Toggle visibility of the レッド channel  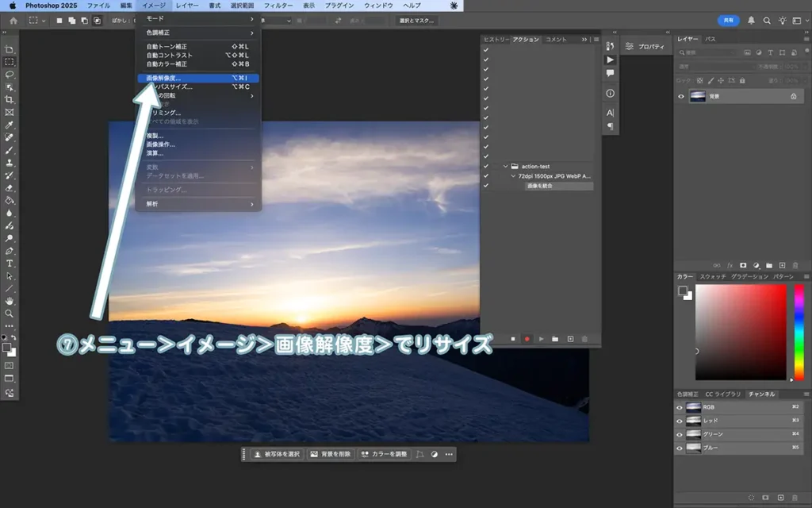[679, 421]
